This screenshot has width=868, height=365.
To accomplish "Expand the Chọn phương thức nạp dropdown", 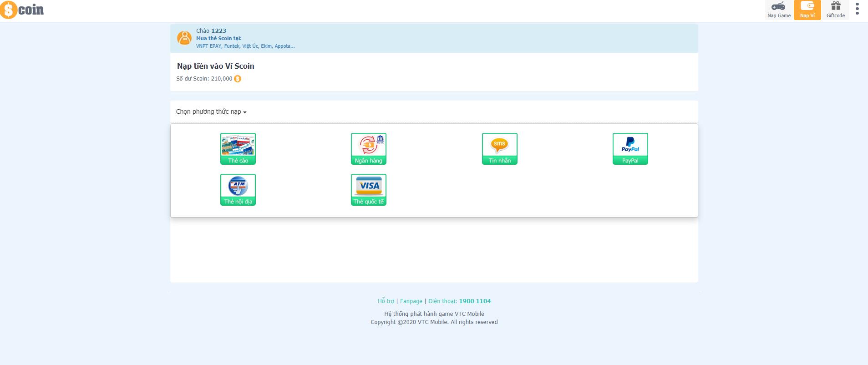I will [211, 112].
